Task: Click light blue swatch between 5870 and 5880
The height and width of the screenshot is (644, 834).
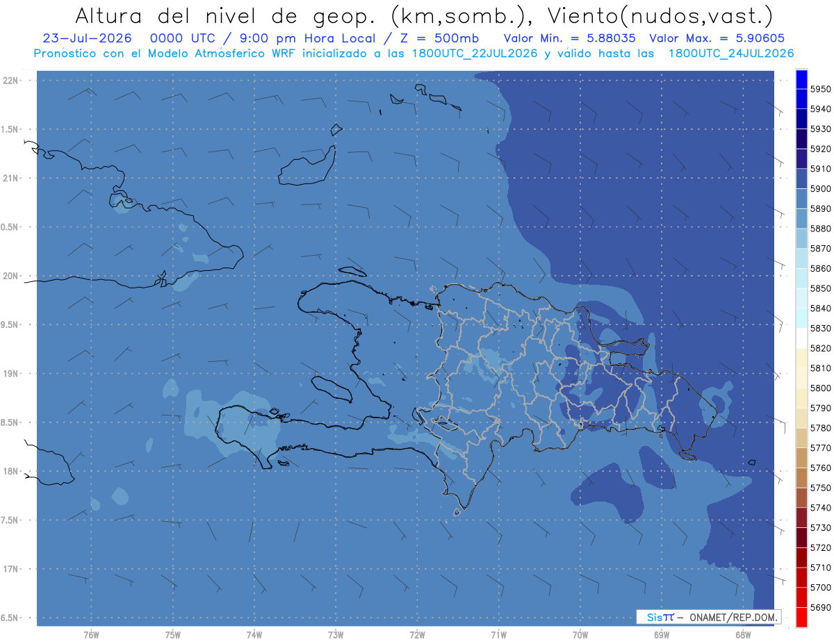Action: (801, 238)
